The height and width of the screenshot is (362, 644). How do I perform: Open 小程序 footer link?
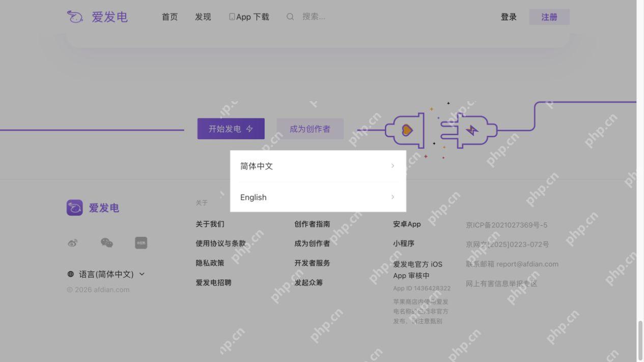[404, 244]
